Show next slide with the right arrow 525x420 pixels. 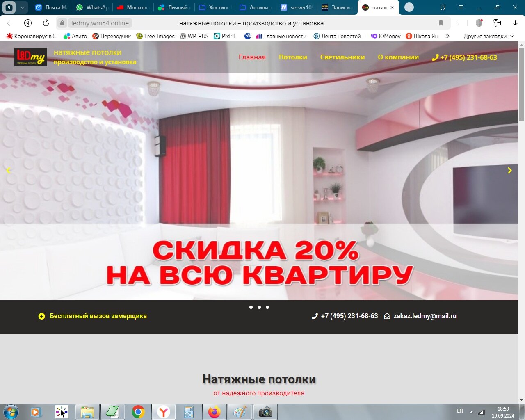coord(509,170)
